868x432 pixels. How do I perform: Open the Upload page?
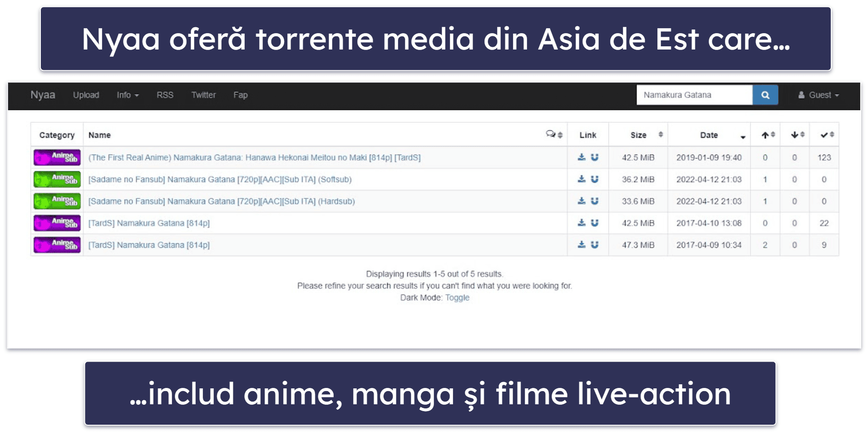tap(86, 95)
